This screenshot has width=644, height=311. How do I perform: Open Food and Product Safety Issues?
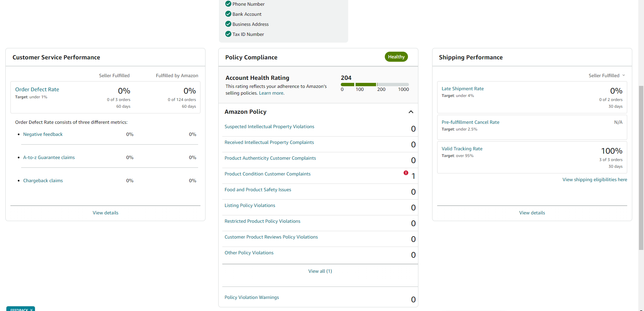258,190
